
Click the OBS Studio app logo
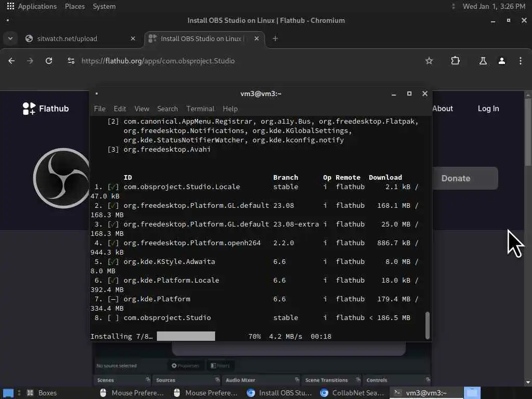pyautogui.click(x=61, y=178)
